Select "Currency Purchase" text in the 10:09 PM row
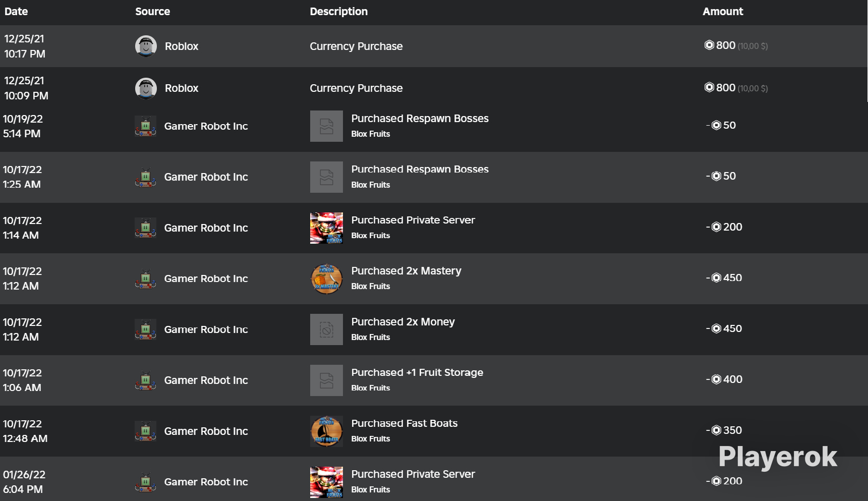Image resolution: width=868 pixels, height=501 pixels. coord(356,88)
